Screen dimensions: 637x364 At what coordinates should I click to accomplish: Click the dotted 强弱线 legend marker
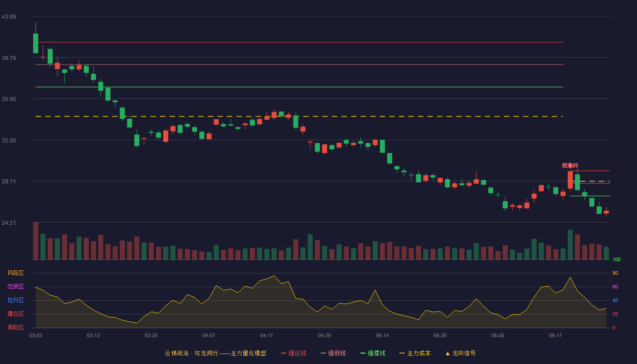point(324,353)
